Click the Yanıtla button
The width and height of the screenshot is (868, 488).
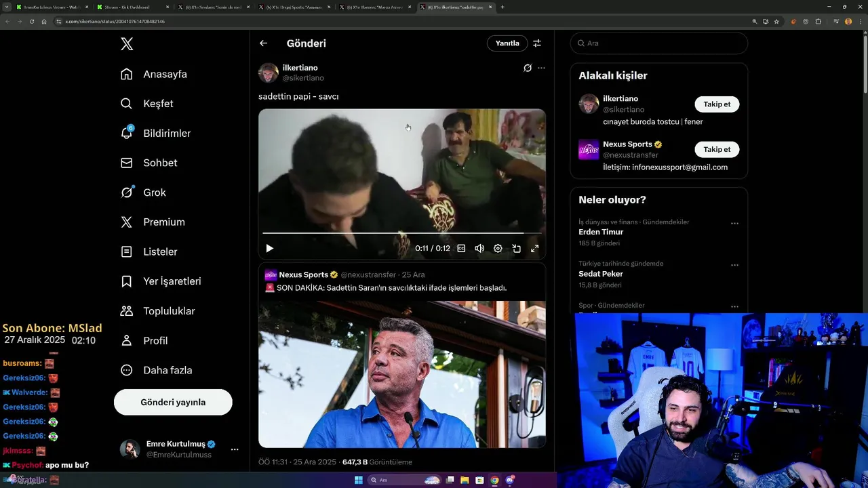coord(507,43)
